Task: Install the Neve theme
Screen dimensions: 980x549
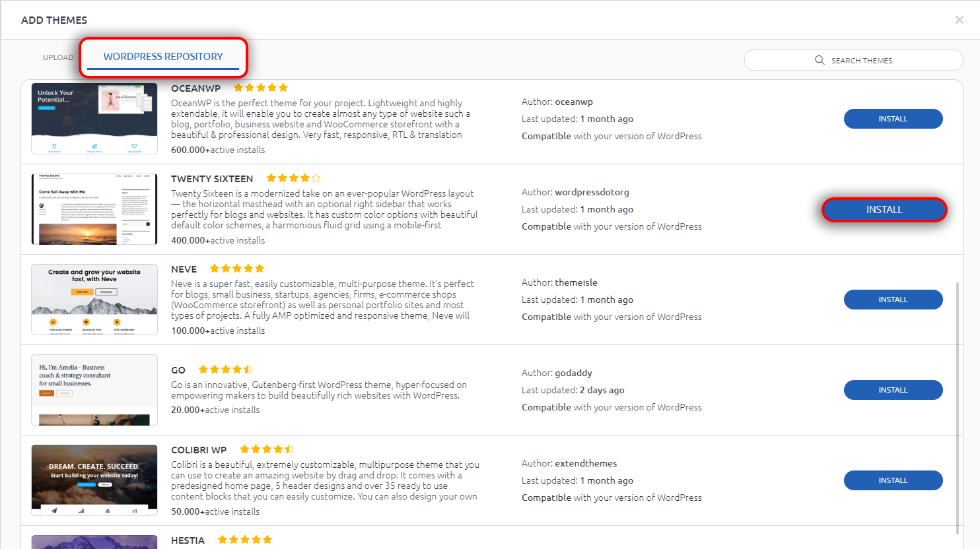Action: click(x=893, y=300)
